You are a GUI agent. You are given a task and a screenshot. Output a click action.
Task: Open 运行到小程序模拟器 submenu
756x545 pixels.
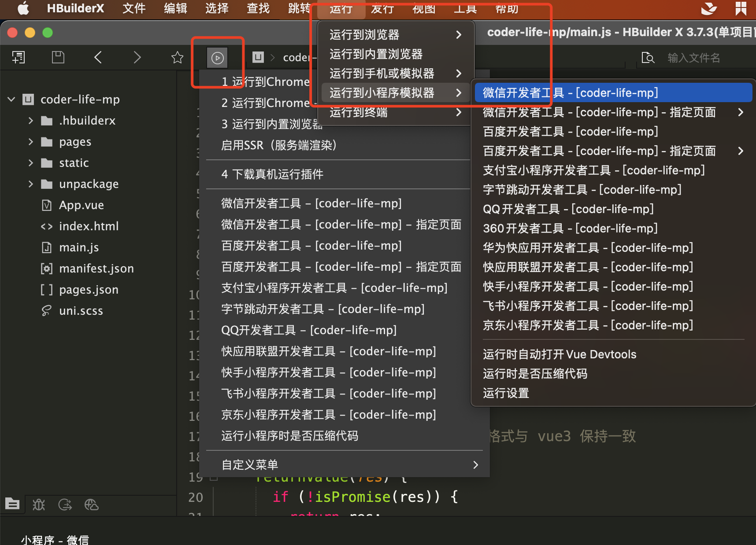[x=396, y=93]
